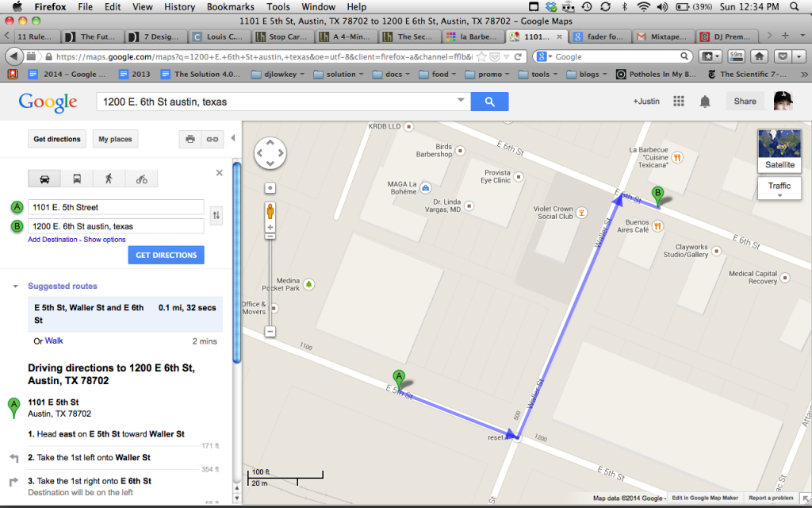Image resolution: width=812 pixels, height=508 pixels.
Task: Click the start address field A
Action: pyautogui.click(x=116, y=207)
